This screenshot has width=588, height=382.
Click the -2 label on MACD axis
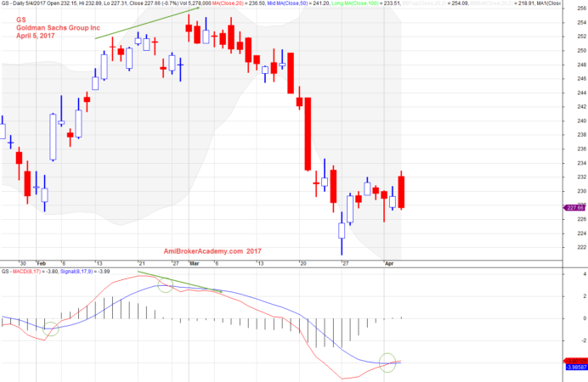click(584, 340)
